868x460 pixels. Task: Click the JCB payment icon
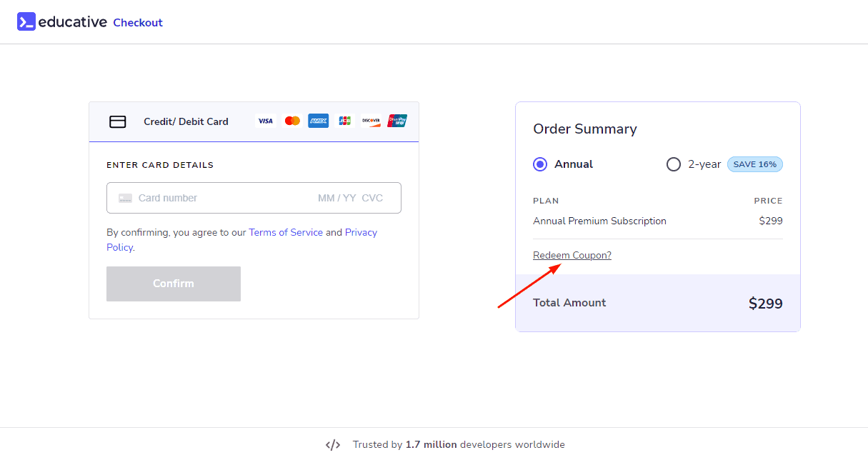[x=344, y=121]
